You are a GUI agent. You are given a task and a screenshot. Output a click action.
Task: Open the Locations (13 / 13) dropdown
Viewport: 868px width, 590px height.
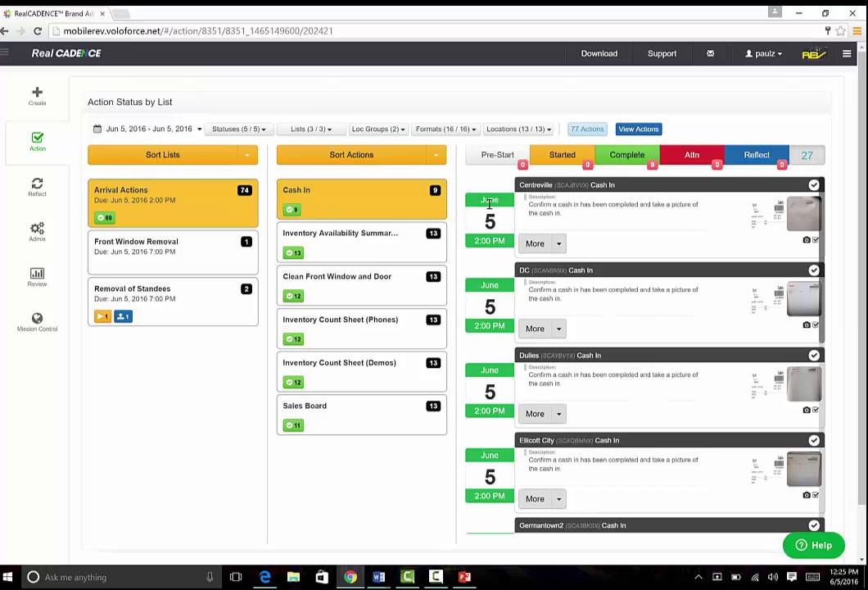click(x=518, y=129)
